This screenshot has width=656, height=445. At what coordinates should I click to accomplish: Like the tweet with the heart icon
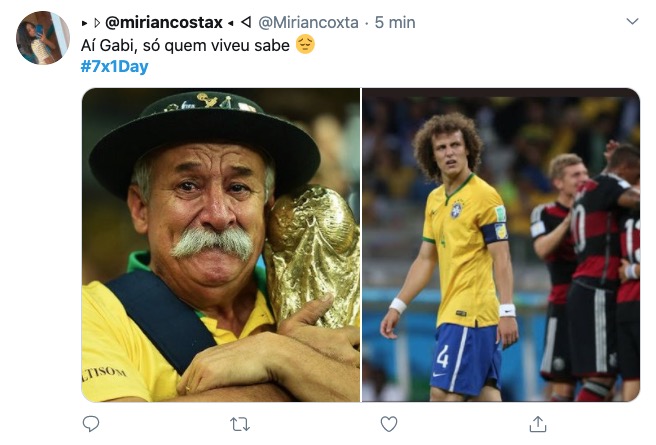pos(389,424)
